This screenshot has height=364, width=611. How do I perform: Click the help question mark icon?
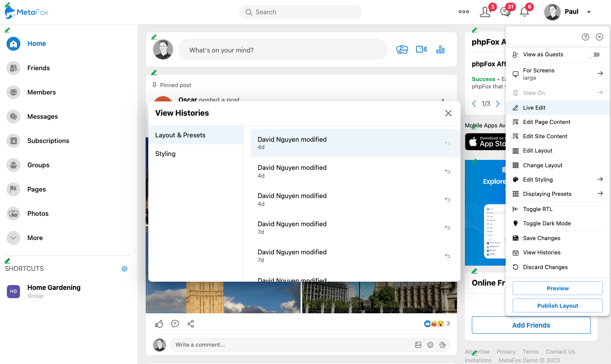click(585, 37)
